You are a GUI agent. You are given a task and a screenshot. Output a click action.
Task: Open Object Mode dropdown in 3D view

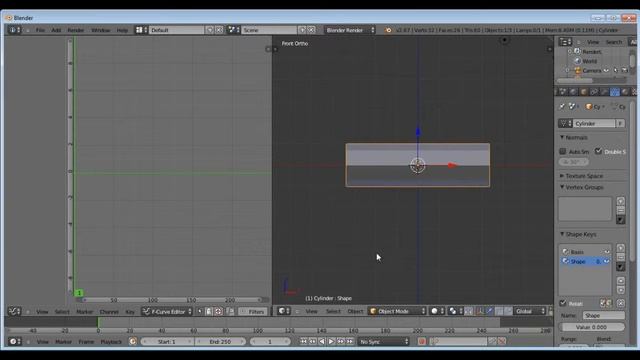coord(397,311)
